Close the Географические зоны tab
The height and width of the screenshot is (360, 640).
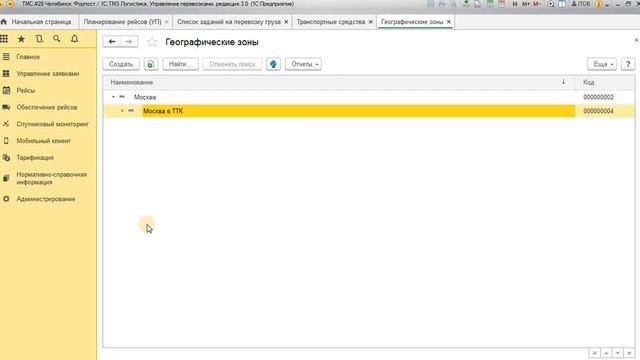tap(449, 22)
